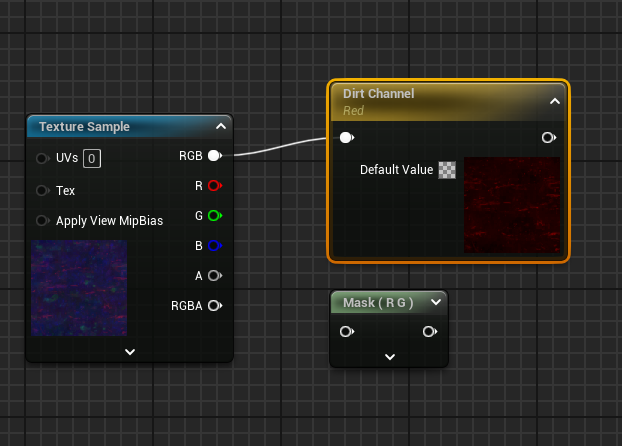
Task: Click the Red subtitle on Dirt Channel
Action: (353, 111)
